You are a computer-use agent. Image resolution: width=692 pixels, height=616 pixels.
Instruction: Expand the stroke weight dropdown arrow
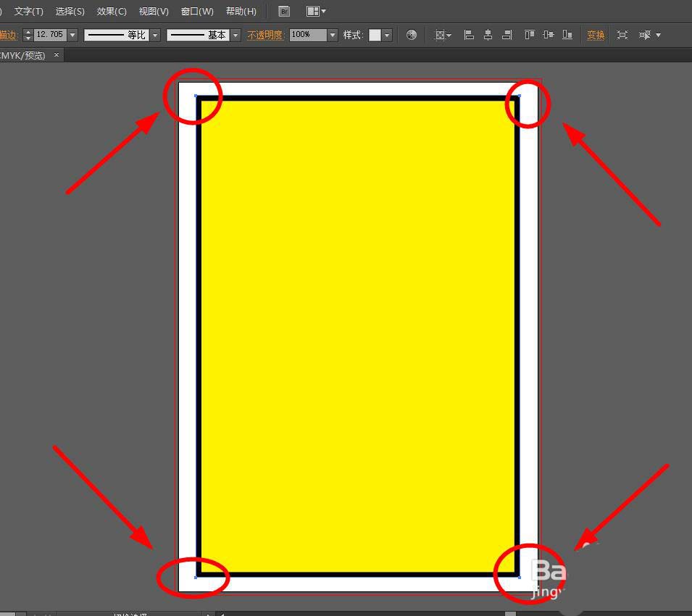(x=72, y=35)
